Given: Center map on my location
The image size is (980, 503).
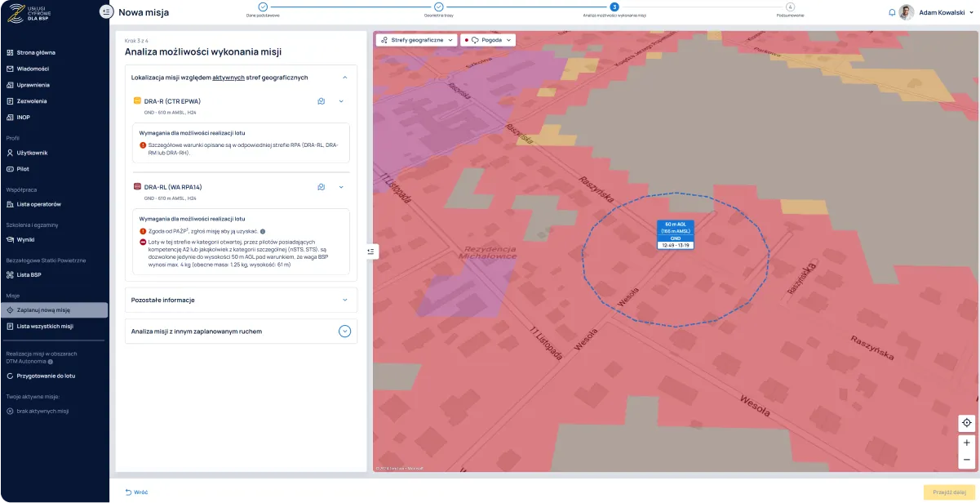Looking at the screenshot, I should point(966,422).
